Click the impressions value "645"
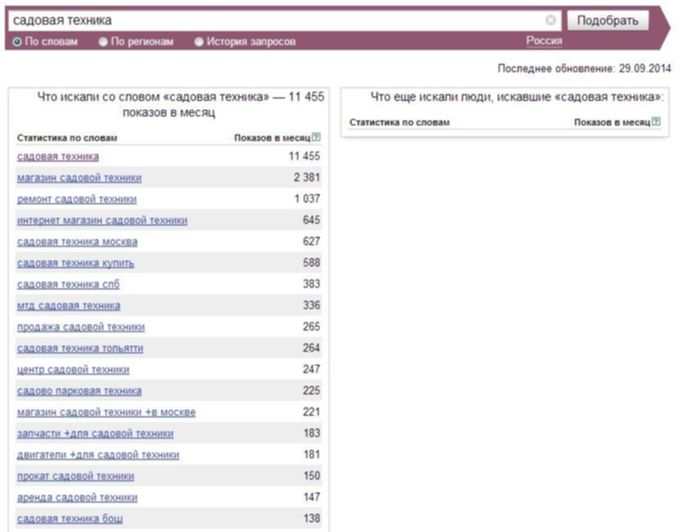 coord(311,220)
